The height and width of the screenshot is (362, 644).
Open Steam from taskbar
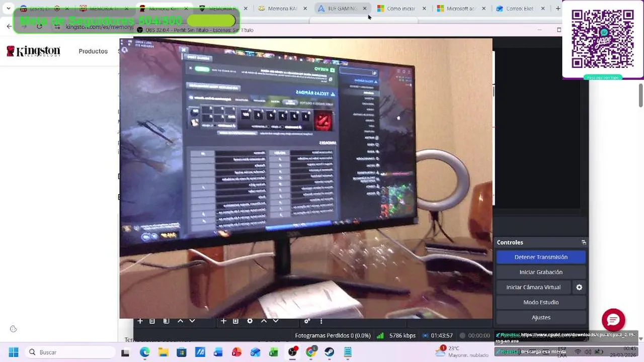330,352
